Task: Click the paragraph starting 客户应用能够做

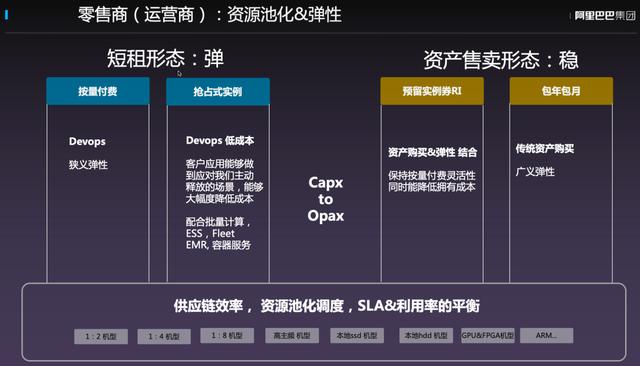Action: coord(224,182)
